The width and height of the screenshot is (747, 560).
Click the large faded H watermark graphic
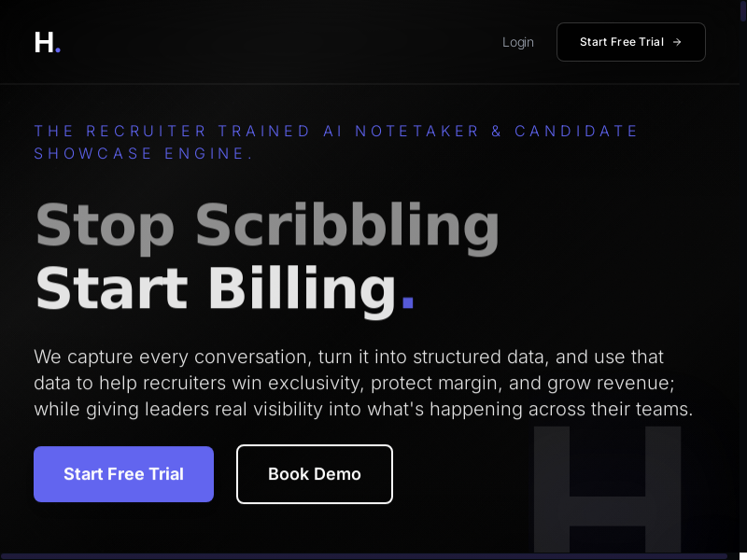tap(607, 490)
